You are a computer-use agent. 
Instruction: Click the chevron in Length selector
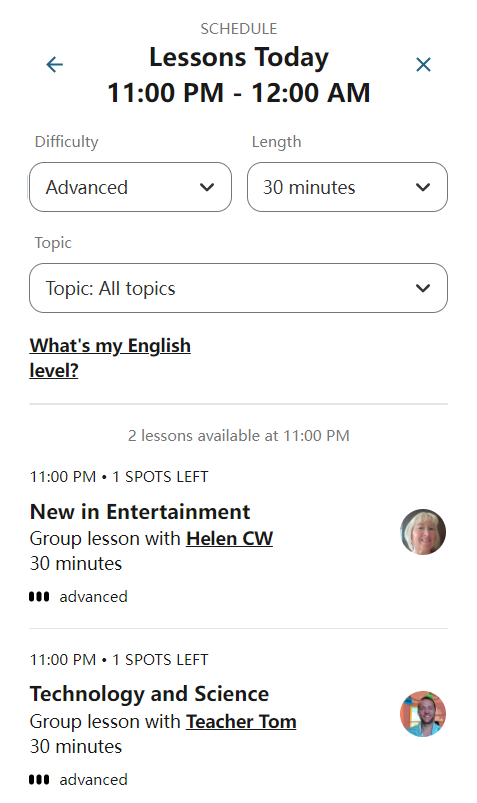(423, 187)
